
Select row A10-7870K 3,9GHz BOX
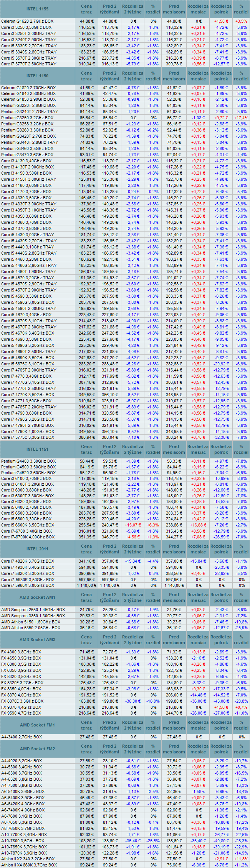pos(125,853)
